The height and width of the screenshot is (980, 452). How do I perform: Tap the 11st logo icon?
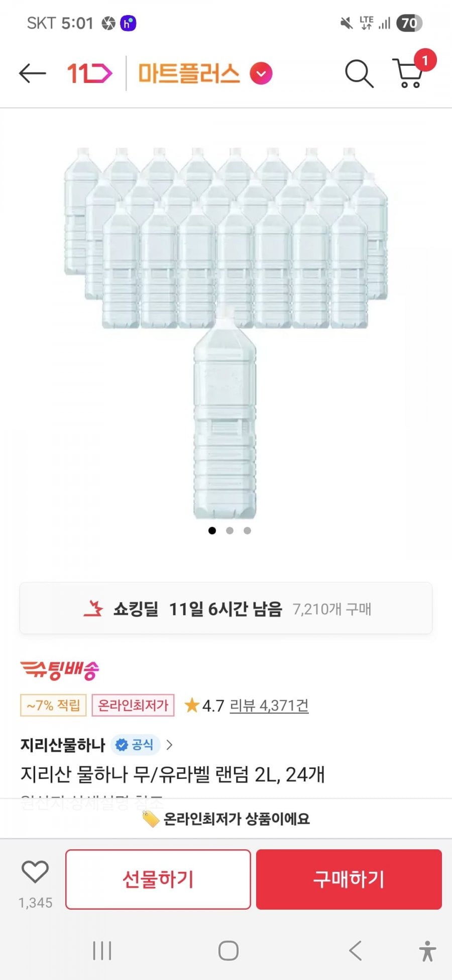[x=89, y=74]
